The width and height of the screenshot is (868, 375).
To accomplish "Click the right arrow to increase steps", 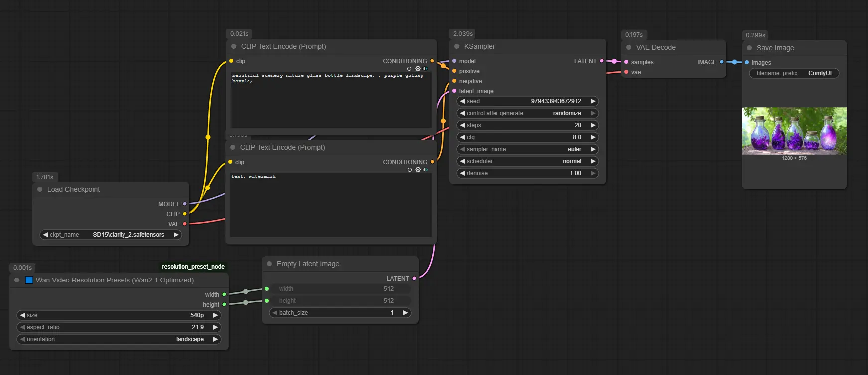I will [x=593, y=125].
